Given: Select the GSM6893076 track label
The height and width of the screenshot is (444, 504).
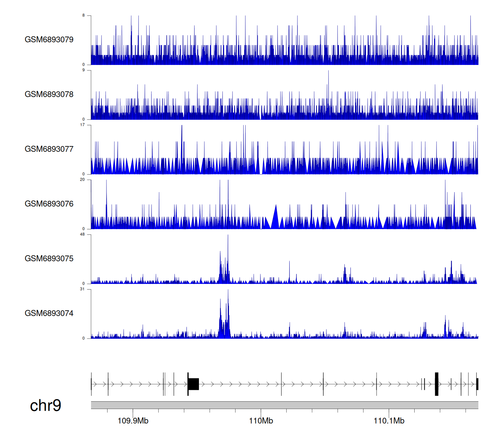Looking at the screenshot, I should pyautogui.click(x=49, y=204).
